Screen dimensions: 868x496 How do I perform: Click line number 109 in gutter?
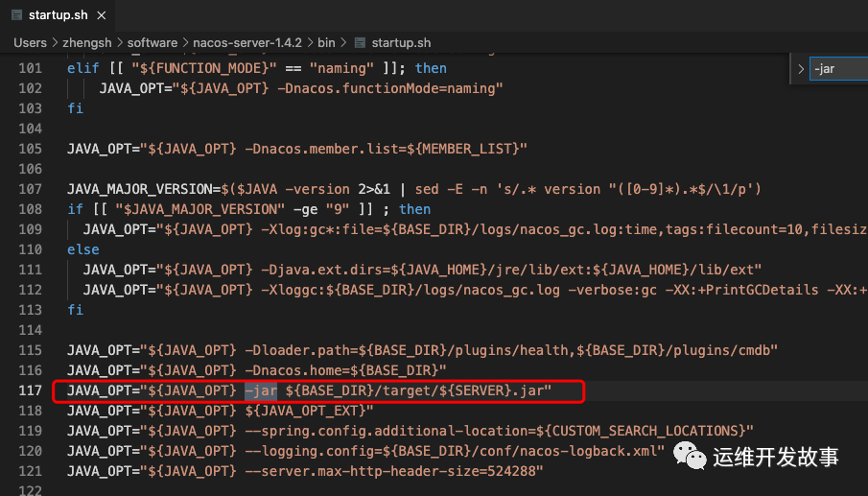coord(31,229)
